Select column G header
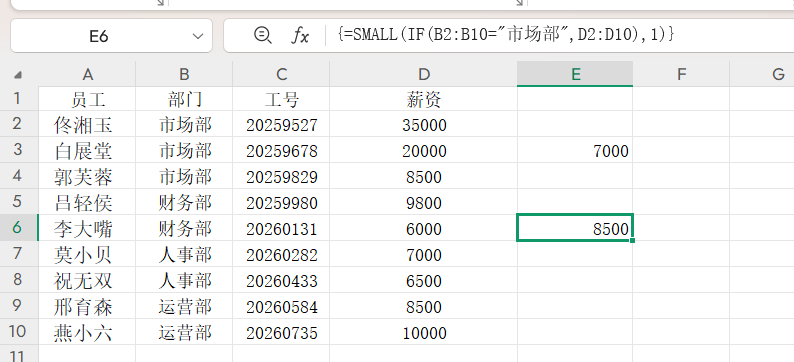 (762, 74)
